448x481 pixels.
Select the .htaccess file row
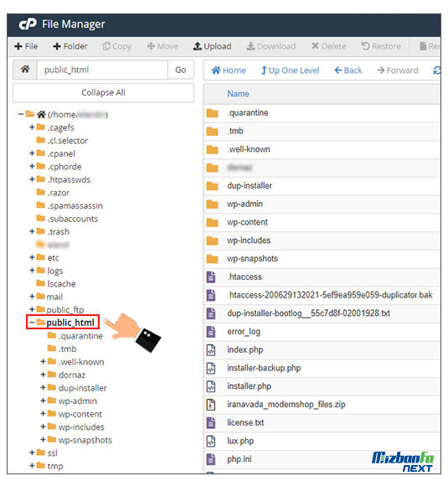(x=322, y=277)
